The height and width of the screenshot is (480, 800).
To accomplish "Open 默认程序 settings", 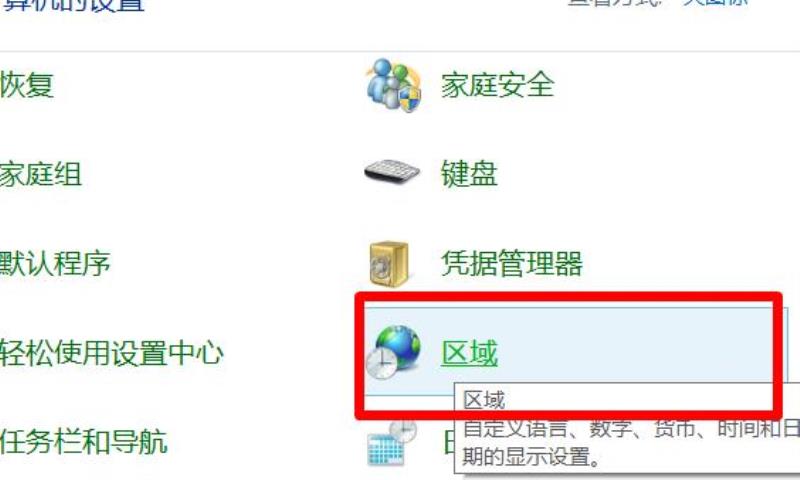I will (x=55, y=263).
